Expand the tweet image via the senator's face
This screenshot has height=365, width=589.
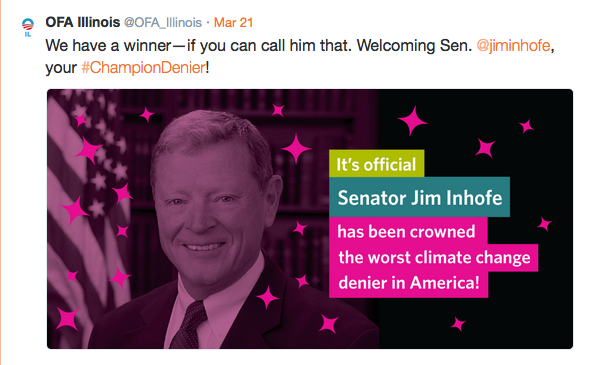pyautogui.click(x=210, y=210)
